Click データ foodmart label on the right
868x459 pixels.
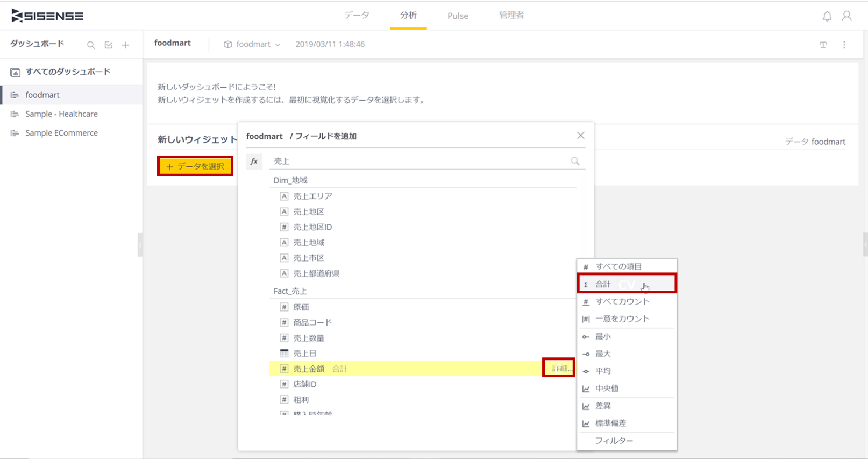pyautogui.click(x=815, y=142)
